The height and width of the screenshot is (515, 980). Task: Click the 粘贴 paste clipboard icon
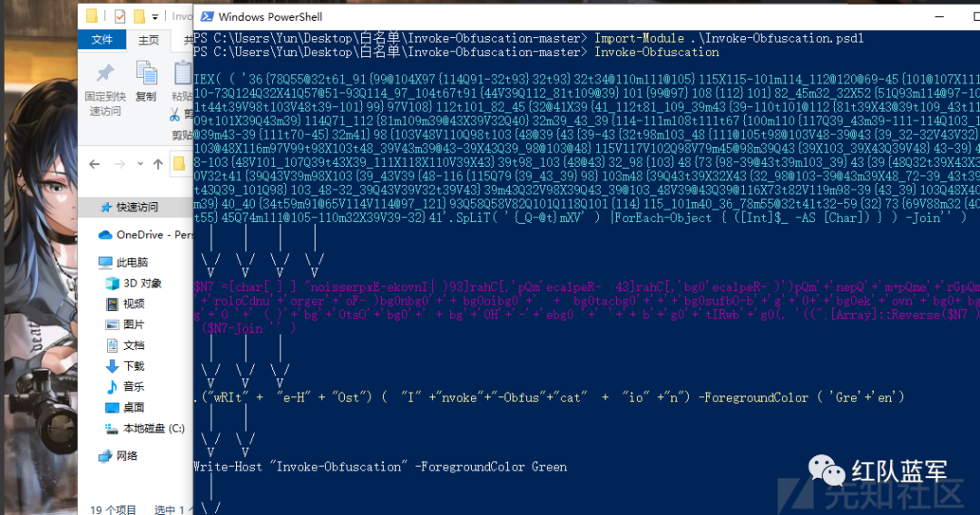point(182,73)
